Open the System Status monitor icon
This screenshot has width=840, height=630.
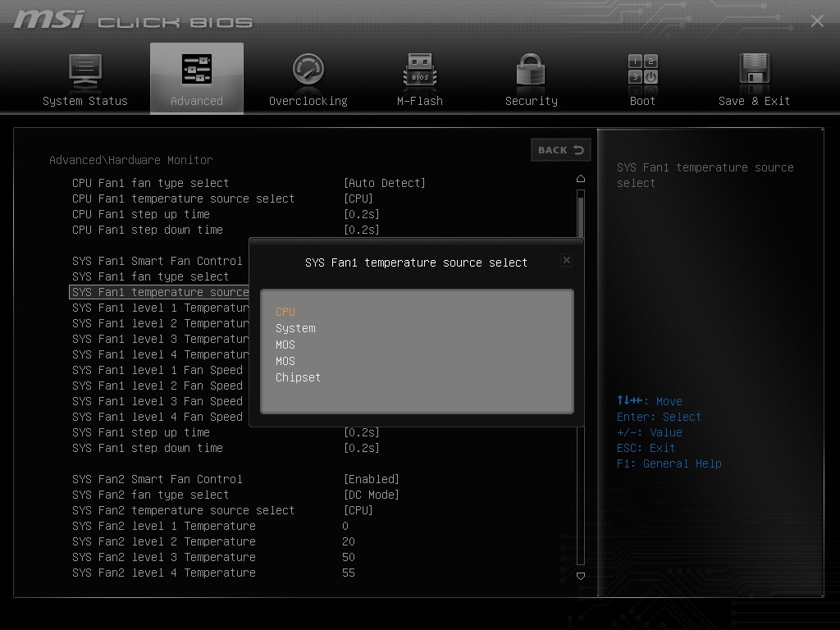(x=85, y=72)
